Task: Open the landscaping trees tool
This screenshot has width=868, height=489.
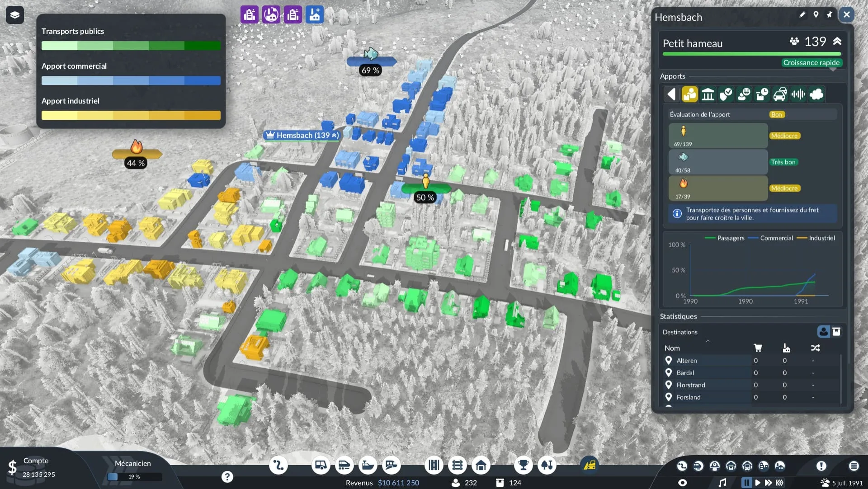Action: [547, 465]
